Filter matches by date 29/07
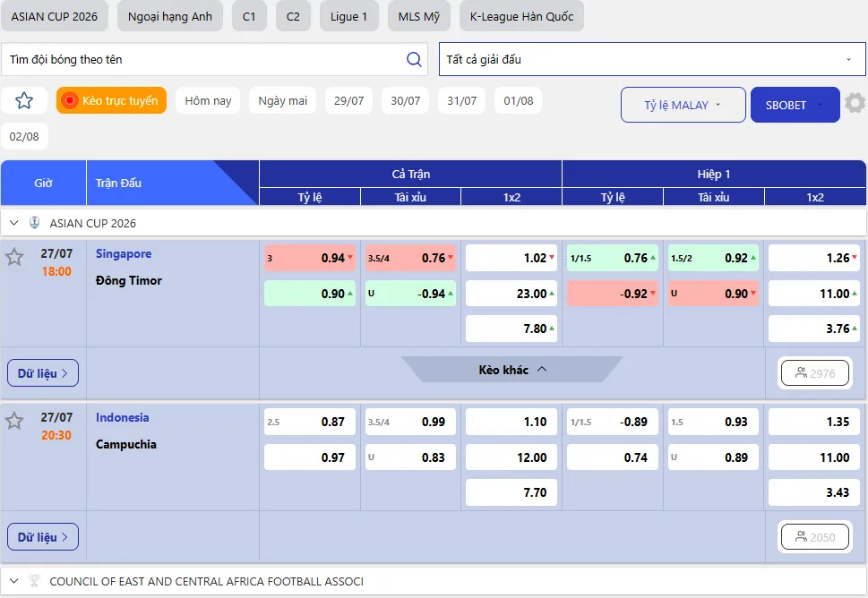This screenshot has height=598, width=868. point(348,100)
